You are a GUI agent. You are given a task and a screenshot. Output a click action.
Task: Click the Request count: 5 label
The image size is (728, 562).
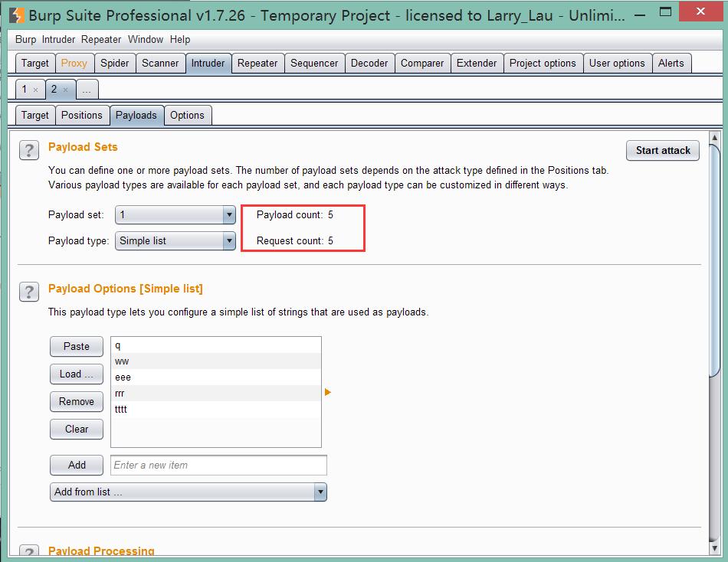(295, 241)
